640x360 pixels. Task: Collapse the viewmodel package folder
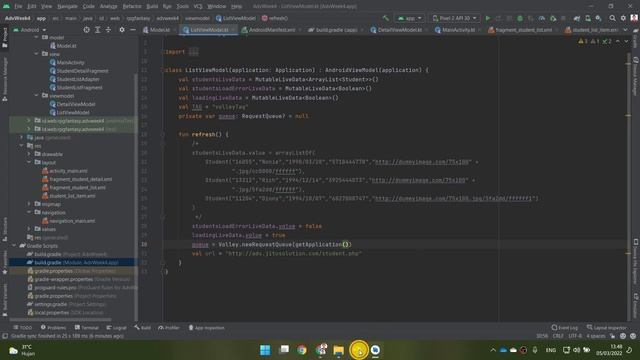pyautogui.click(x=36, y=96)
